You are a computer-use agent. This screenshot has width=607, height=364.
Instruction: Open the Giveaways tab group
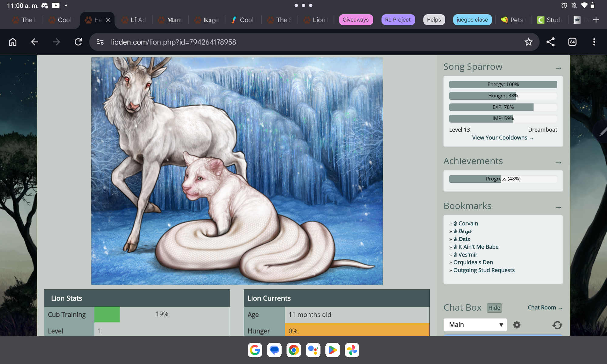(356, 20)
